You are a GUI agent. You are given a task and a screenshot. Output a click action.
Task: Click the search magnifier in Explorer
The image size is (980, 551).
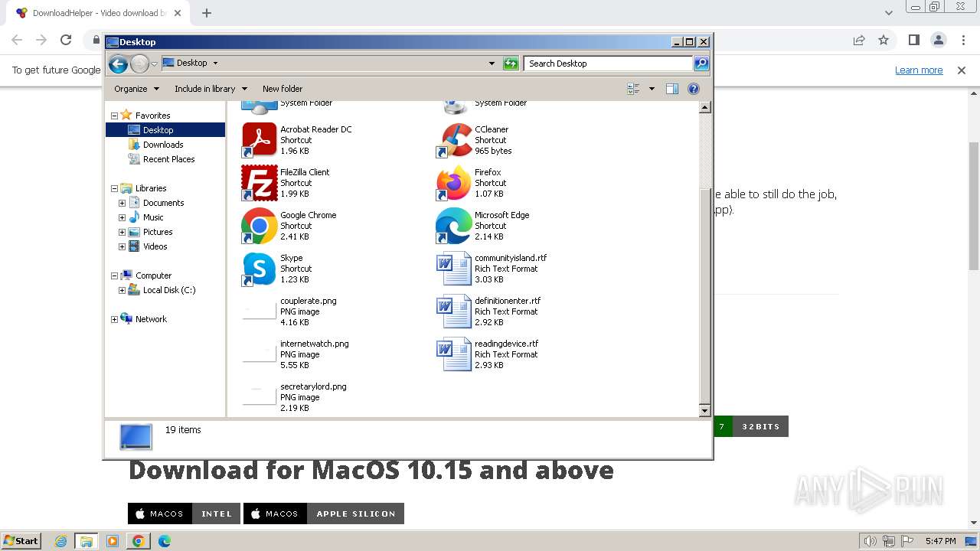tap(701, 64)
